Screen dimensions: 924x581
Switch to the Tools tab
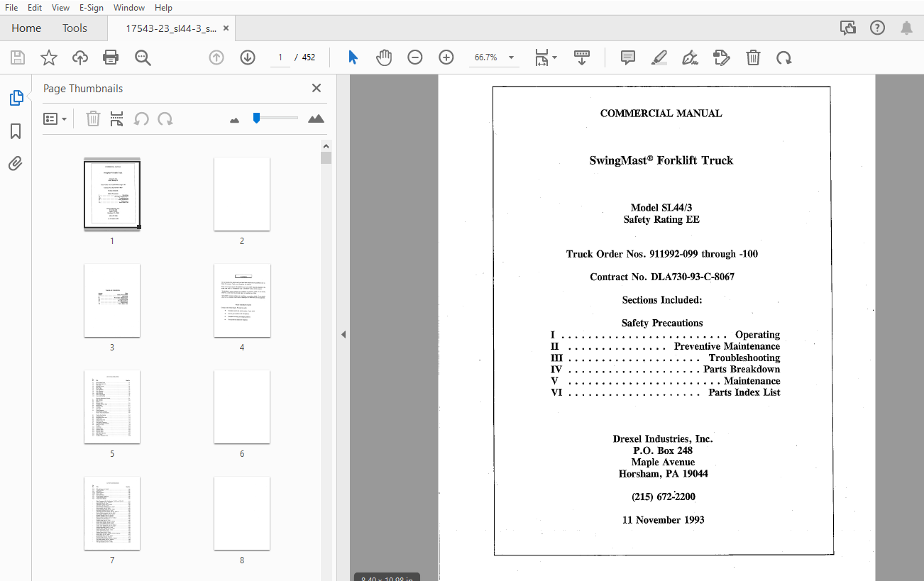pyautogui.click(x=75, y=28)
